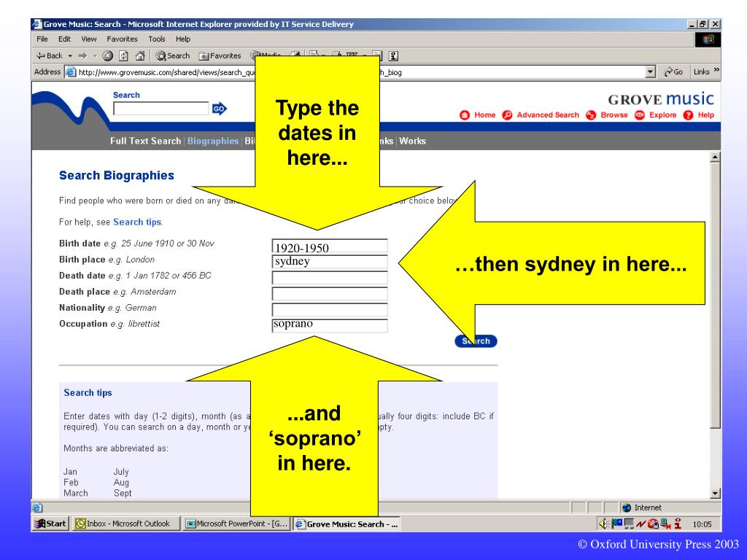Viewport: 747px width, 560px height.
Task: Open Advanced Search link
Action: (548, 114)
